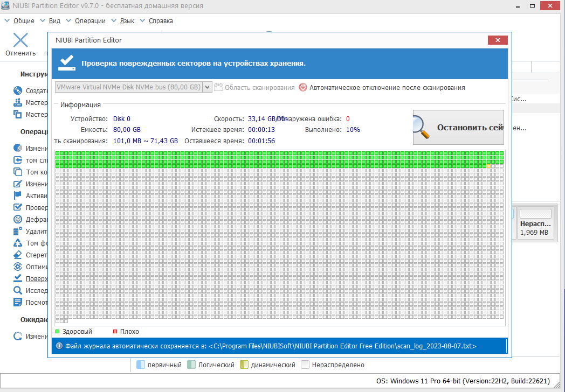Viewport: 565px width, 392px height.
Task: Click the info icon in log file bar
Action: click(59, 346)
